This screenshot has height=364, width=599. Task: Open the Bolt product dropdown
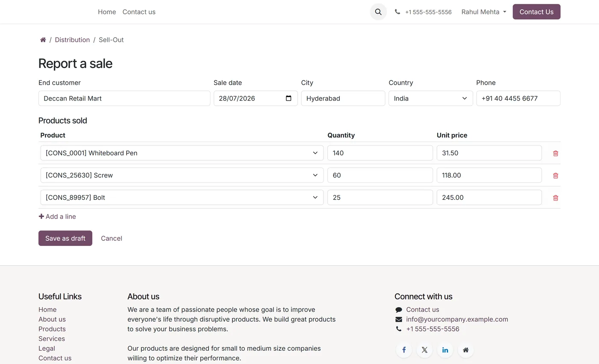point(182,198)
